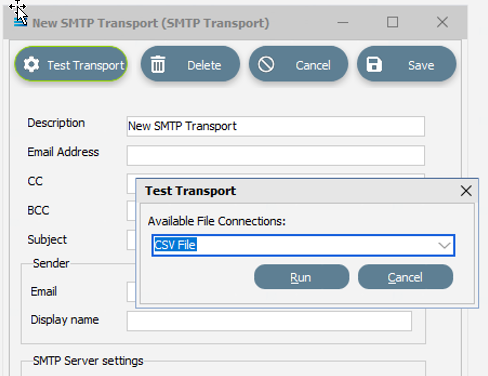Image resolution: width=488 pixels, height=376 pixels.
Task: Click the app icon in title bar
Action: pyautogui.click(x=20, y=22)
